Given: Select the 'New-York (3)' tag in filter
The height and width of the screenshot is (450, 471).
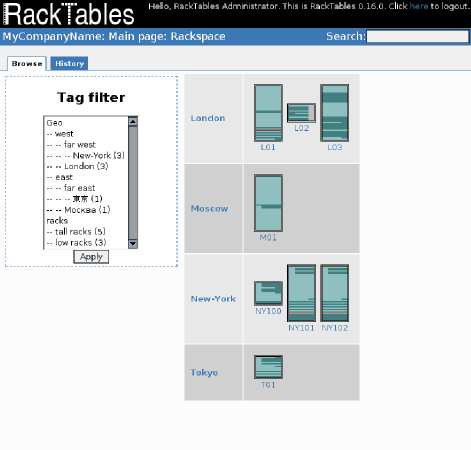Looking at the screenshot, I should [86, 156].
